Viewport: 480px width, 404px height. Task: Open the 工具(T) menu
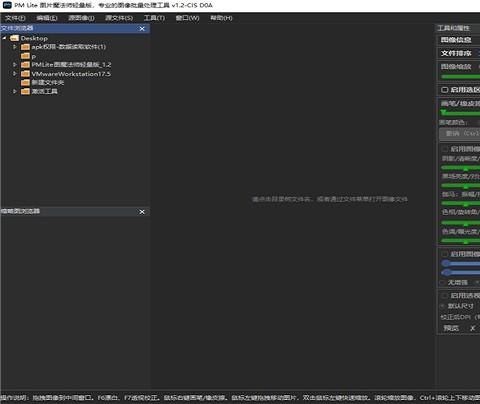pos(154,18)
